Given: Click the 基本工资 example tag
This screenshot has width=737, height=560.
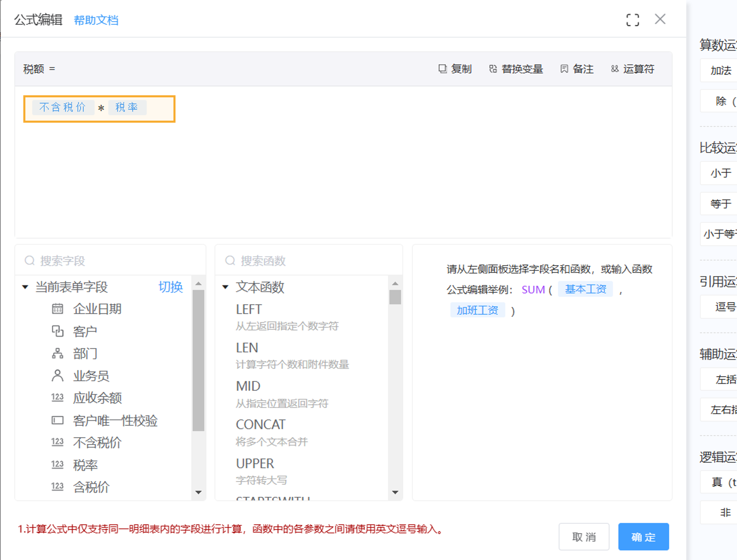Looking at the screenshot, I should coord(585,289).
